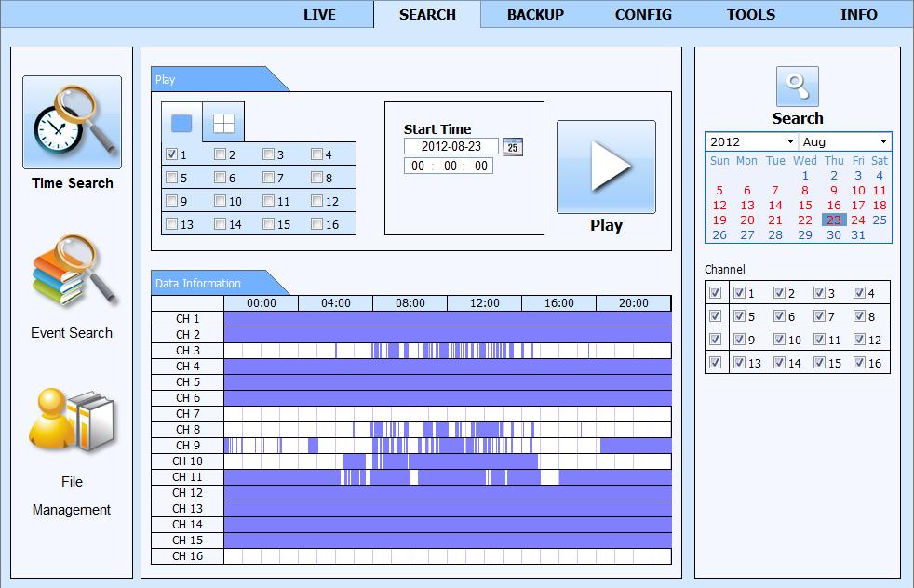The image size is (914, 588).
Task: Toggle row checkbox for channels 13-16
Action: [x=715, y=363]
